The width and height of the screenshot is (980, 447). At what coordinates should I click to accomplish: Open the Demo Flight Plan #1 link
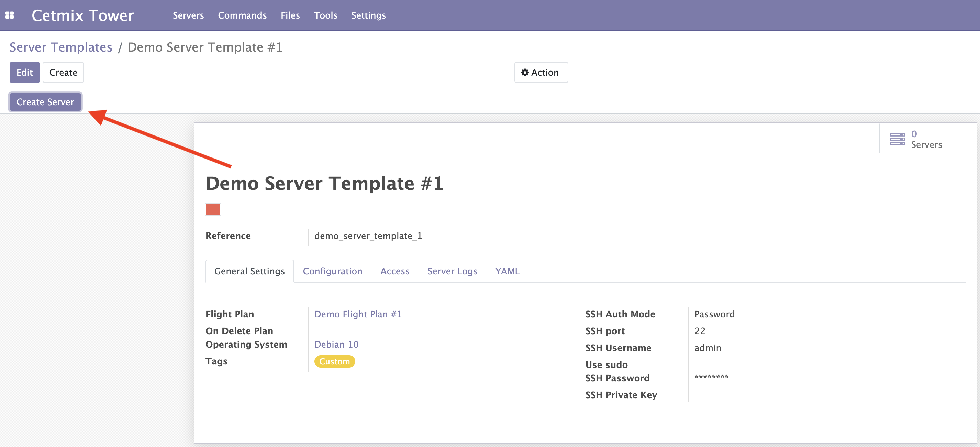click(358, 314)
